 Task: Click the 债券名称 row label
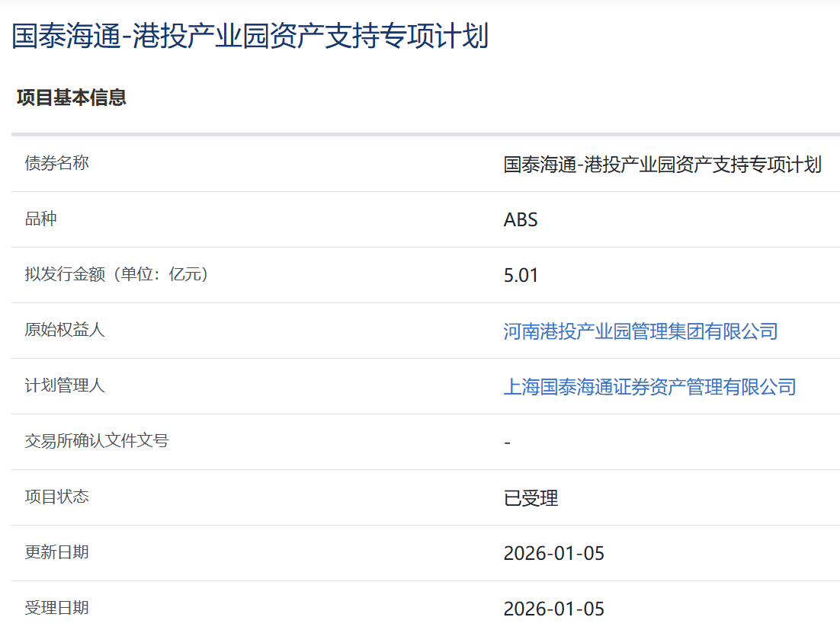[x=57, y=163]
